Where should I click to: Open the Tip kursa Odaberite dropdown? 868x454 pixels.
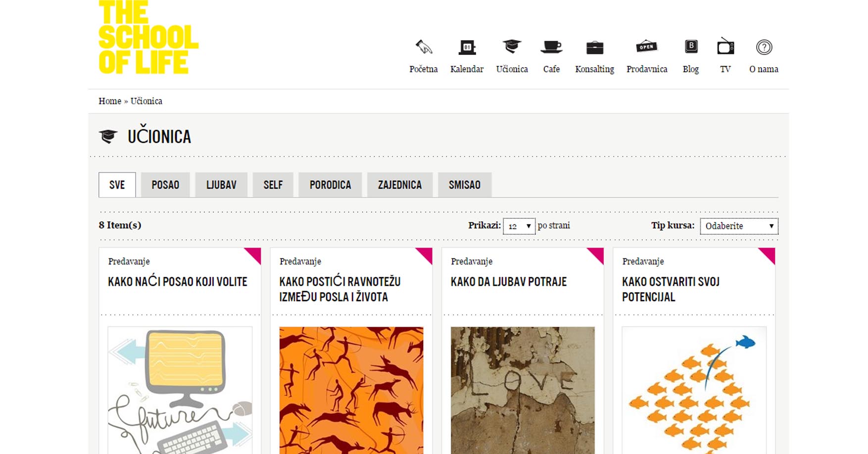click(738, 226)
